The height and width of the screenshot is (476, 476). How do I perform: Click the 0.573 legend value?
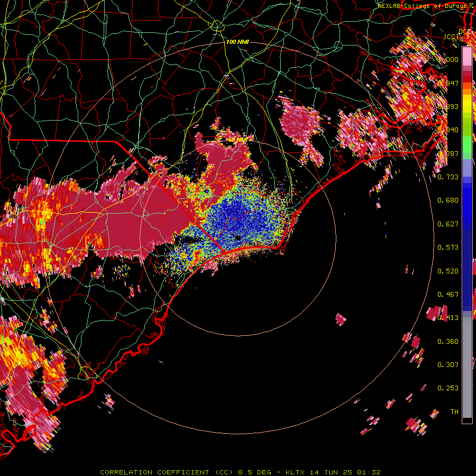pyautogui.click(x=448, y=248)
